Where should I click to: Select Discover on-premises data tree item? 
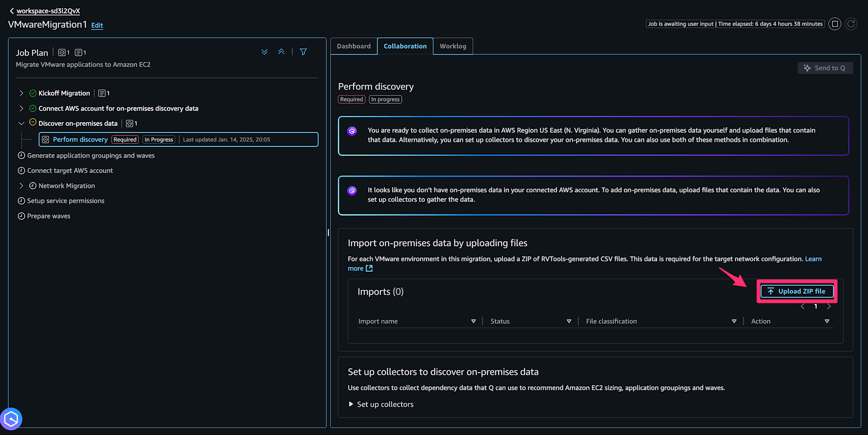pyautogui.click(x=78, y=124)
